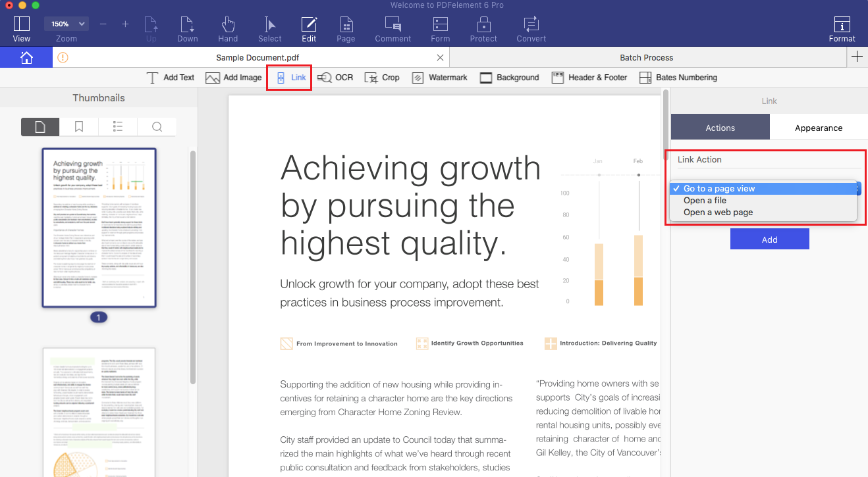Choose 'Open a file' link action
The image size is (868, 477).
(x=705, y=201)
